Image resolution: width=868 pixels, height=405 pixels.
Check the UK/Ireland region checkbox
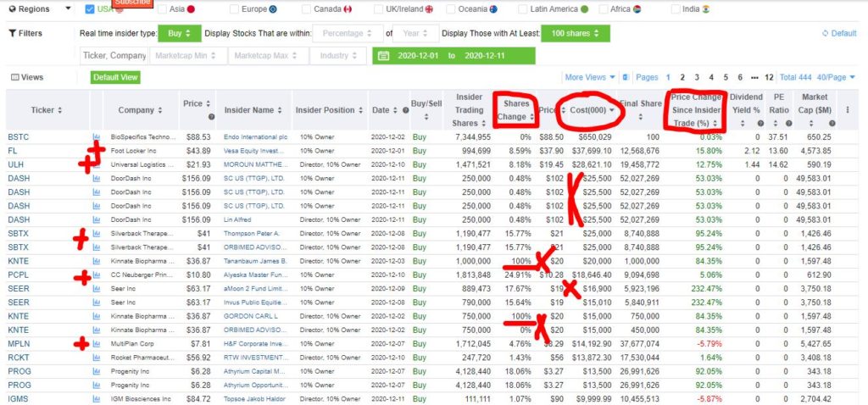(378, 8)
